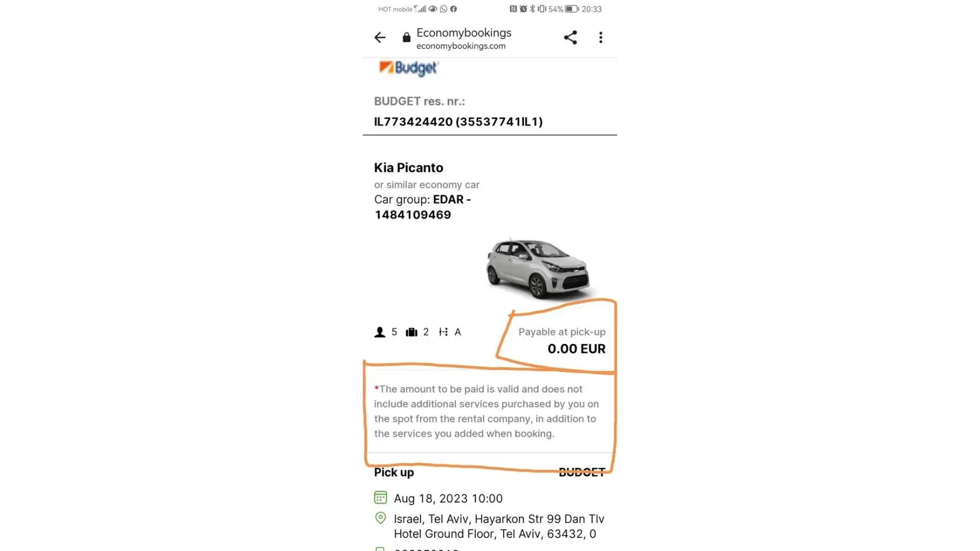This screenshot has height=551, width=980.
Task: Click the Aug 18, 2023 10:00 pick-up date
Action: coord(448,499)
